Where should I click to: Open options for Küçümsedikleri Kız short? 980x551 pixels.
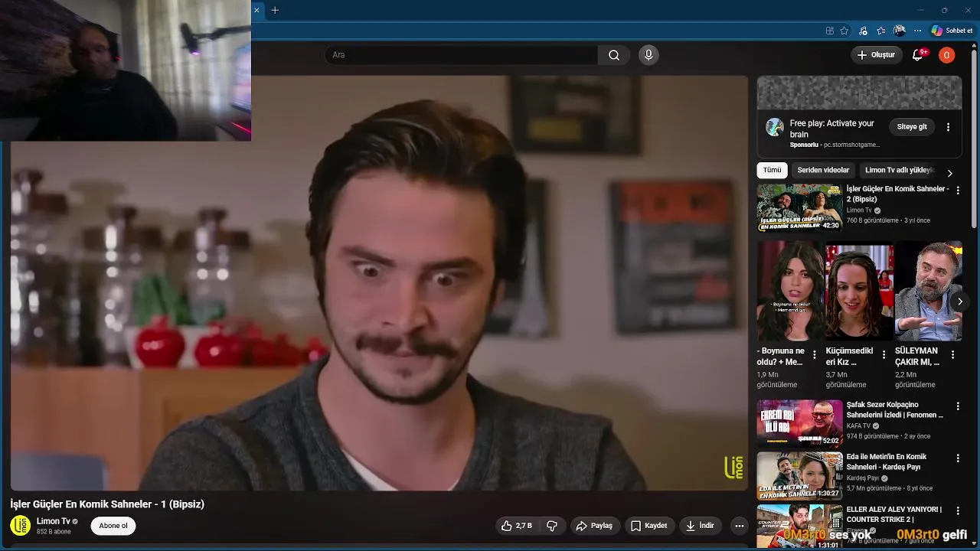point(884,355)
